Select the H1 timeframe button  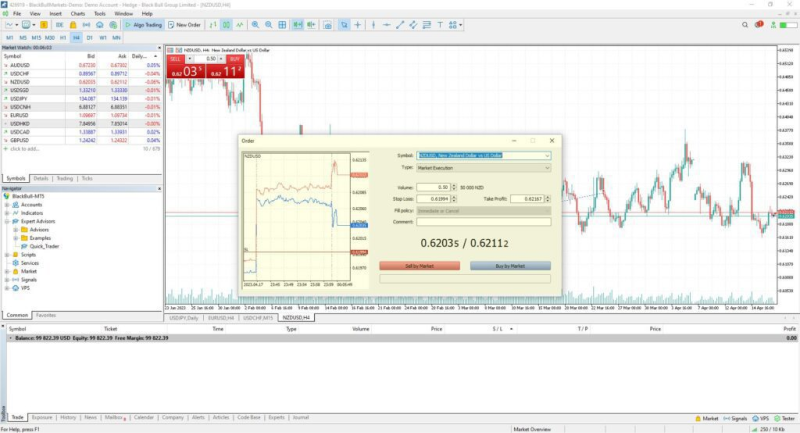pos(62,37)
